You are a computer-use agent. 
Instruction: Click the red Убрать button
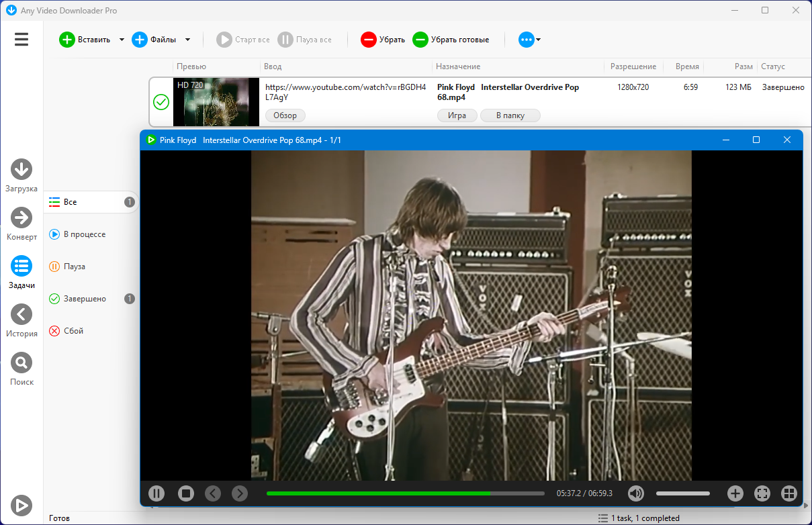[x=383, y=40]
